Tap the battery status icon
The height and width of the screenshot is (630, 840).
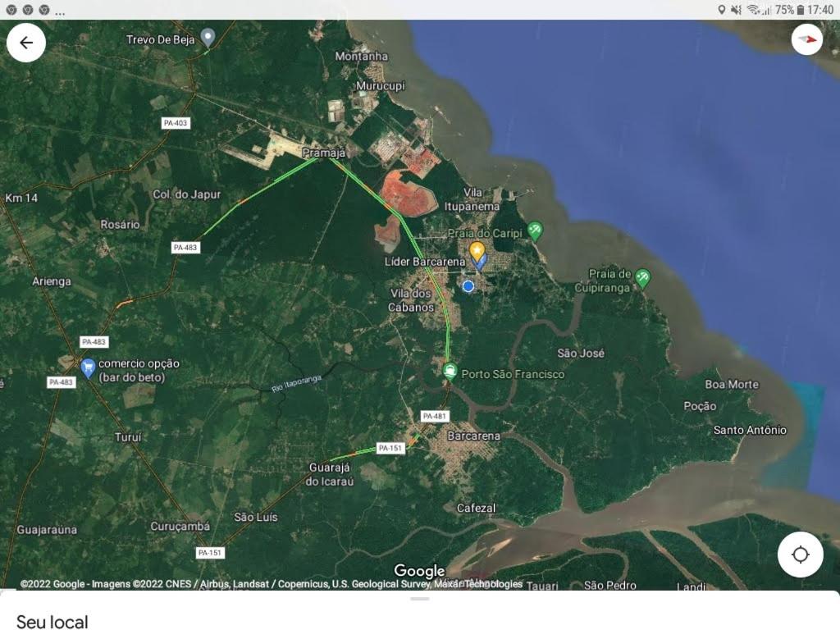(801, 10)
